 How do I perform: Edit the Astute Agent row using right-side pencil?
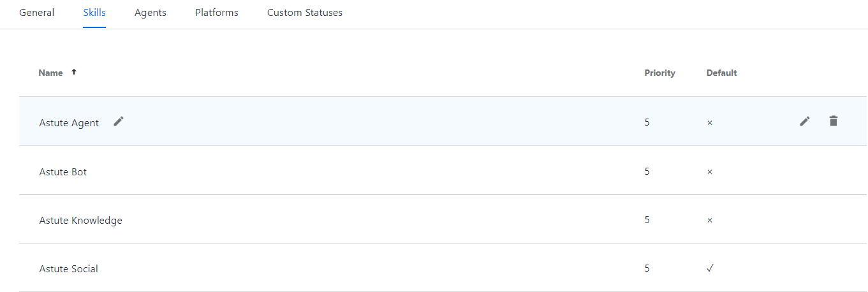coord(805,121)
